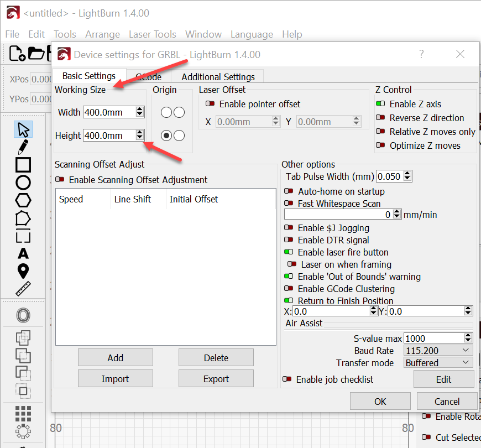Open the Transfer mode dropdown
Viewport: 481px width, 448px height.
tap(438, 363)
